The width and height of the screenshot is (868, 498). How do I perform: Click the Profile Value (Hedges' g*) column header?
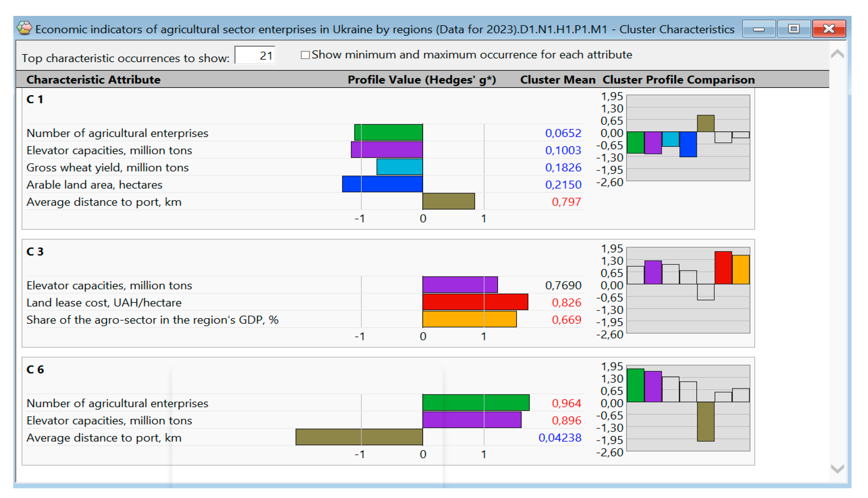[x=422, y=80]
